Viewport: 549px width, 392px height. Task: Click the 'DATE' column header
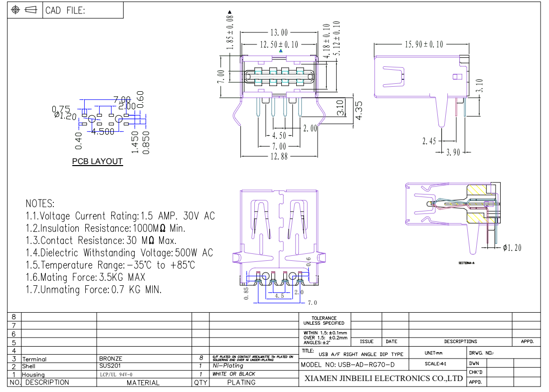tap(391, 342)
